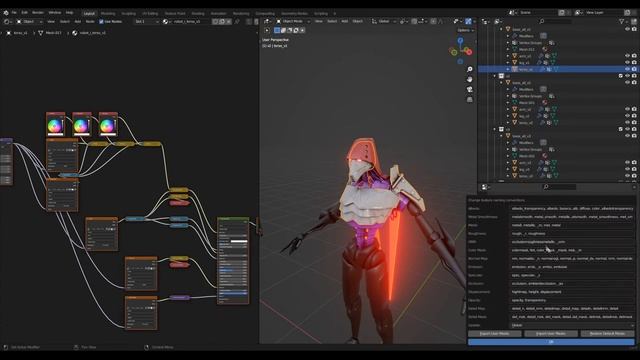Toggle the Use Nodes checkbox

coord(101,21)
